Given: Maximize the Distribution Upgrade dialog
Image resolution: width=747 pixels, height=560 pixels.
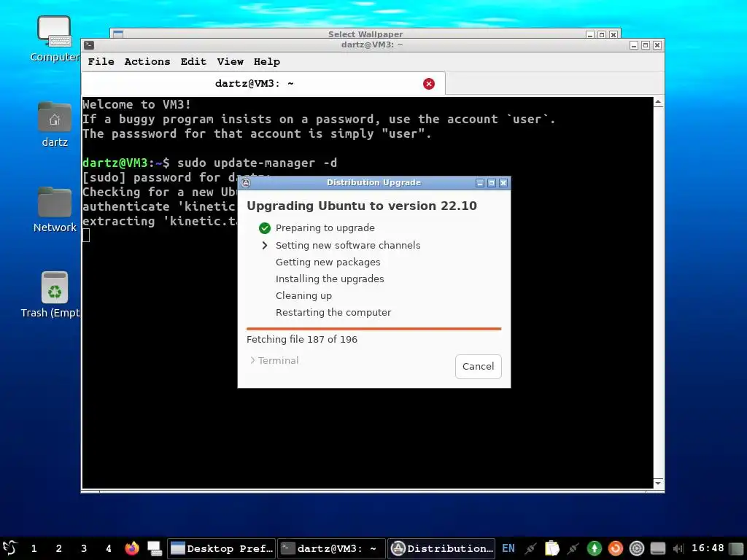Looking at the screenshot, I should click(492, 183).
